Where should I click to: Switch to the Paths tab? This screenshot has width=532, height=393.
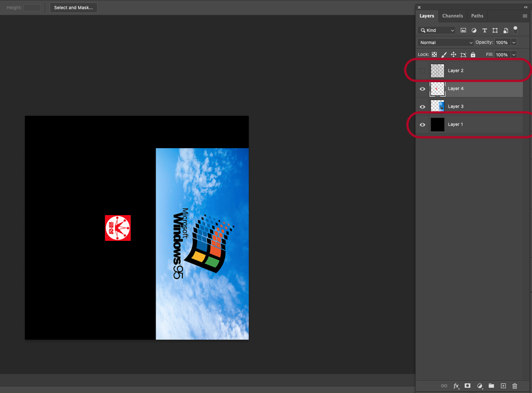point(477,16)
